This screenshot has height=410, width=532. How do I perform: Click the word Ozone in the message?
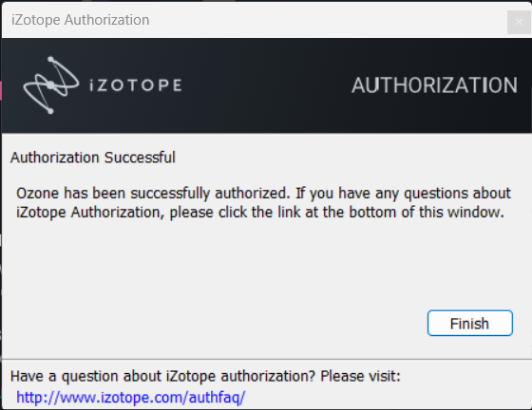(38, 194)
